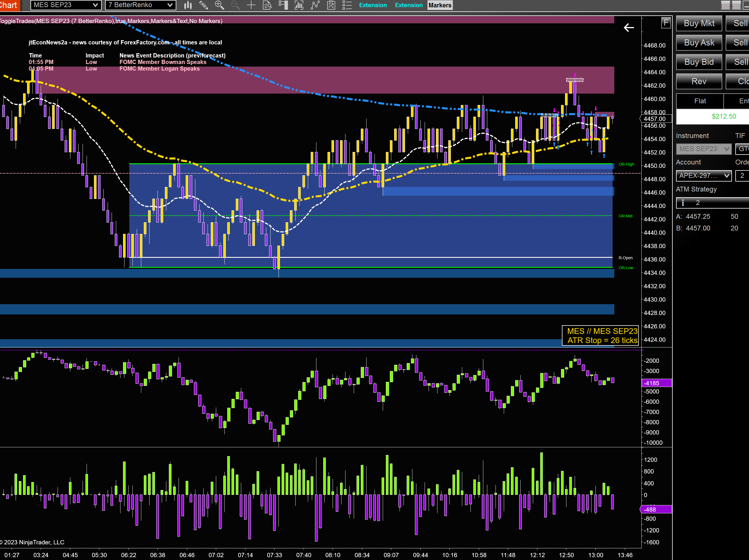Click the order quantity field showing 2
Screen dimensions: 749x560
click(x=742, y=176)
